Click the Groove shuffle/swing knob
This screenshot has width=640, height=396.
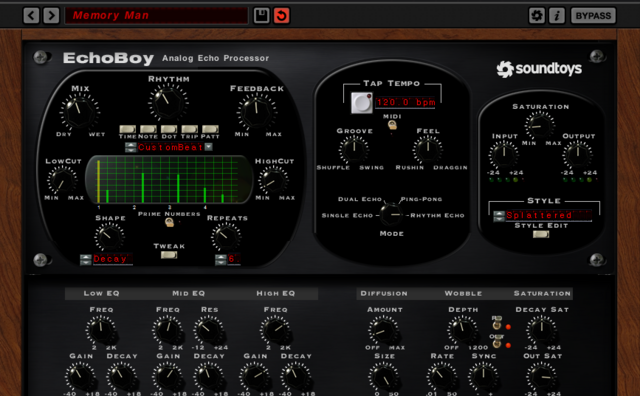[354, 150]
